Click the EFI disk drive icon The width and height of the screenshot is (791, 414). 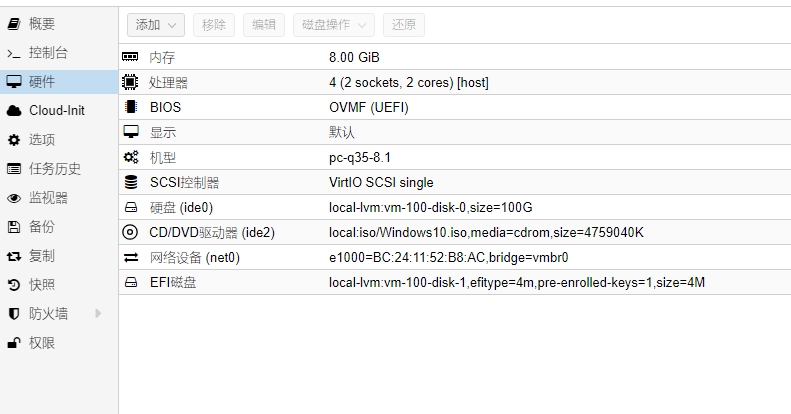130,282
